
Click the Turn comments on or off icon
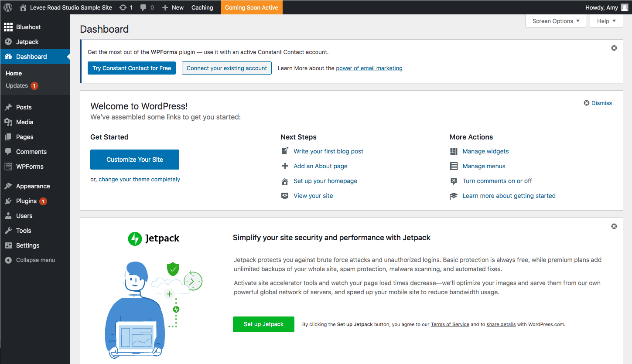pos(454,181)
